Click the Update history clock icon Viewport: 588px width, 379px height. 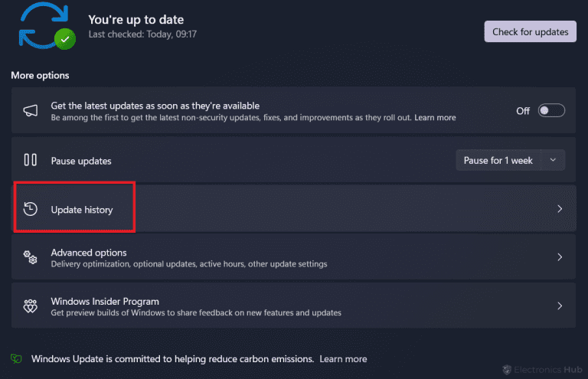pyautogui.click(x=31, y=209)
